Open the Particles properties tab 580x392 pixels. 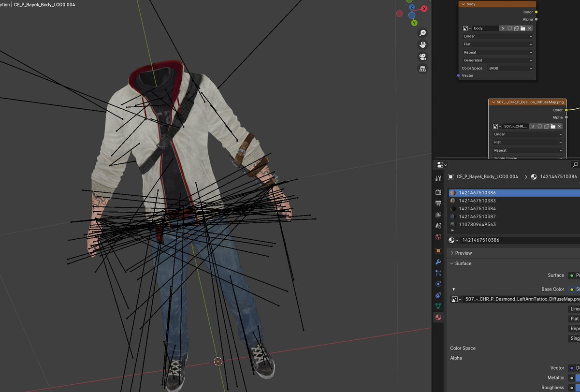coord(438,273)
